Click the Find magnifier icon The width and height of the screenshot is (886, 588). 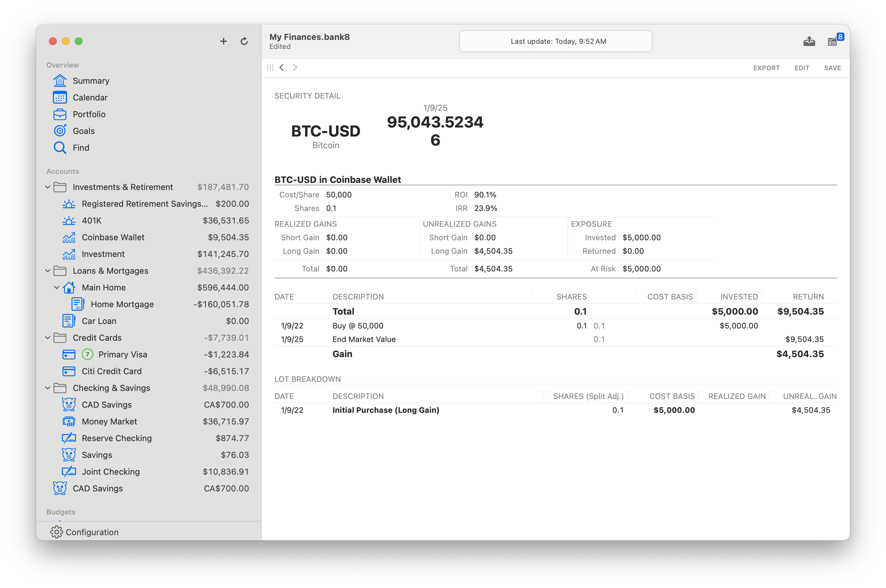[x=60, y=147]
